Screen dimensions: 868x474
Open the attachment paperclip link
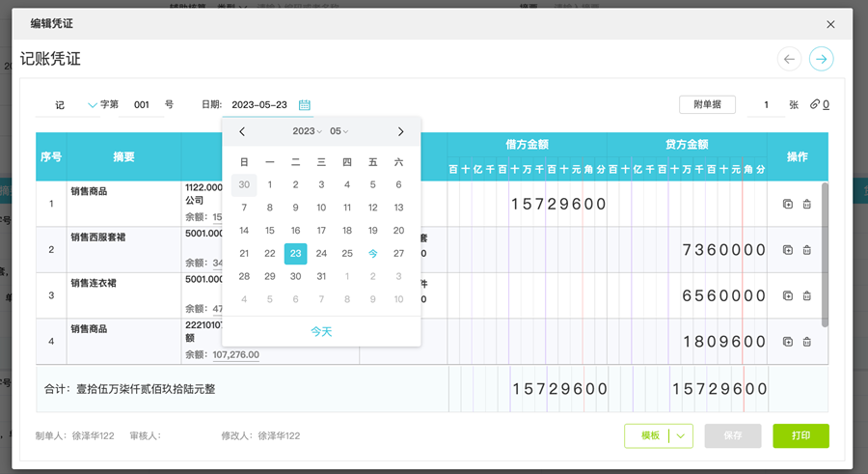(x=820, y=104)
